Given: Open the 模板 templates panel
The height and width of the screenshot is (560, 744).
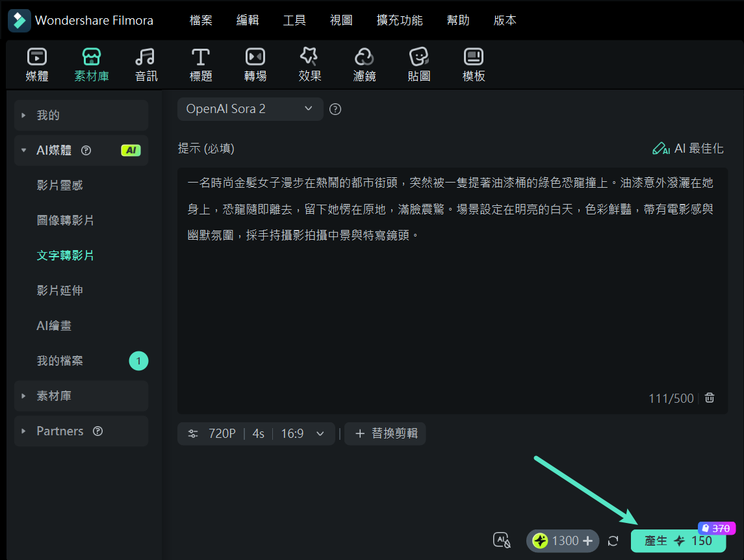Looking at the screenshot, I should point(474,63).
